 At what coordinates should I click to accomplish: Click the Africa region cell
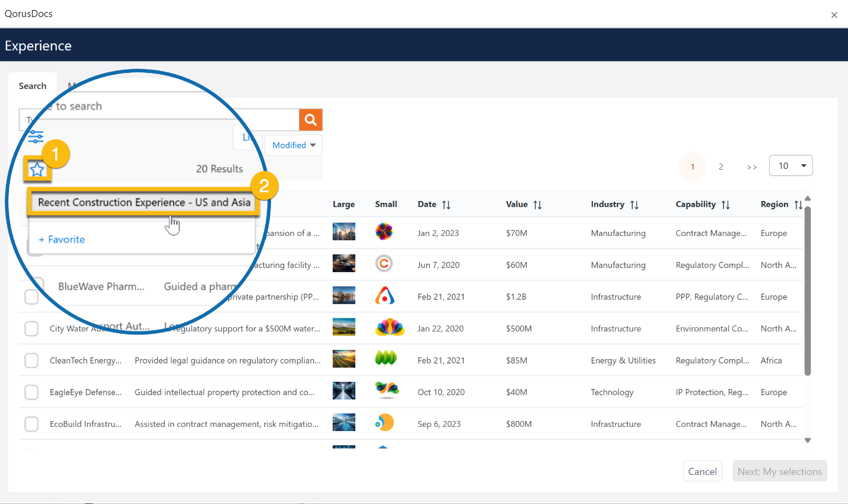tap(772, 361)
